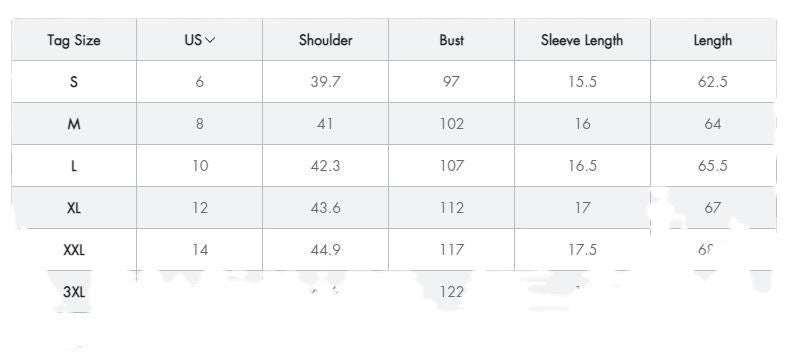Open the US size unit dropdown

coord(200,40)
